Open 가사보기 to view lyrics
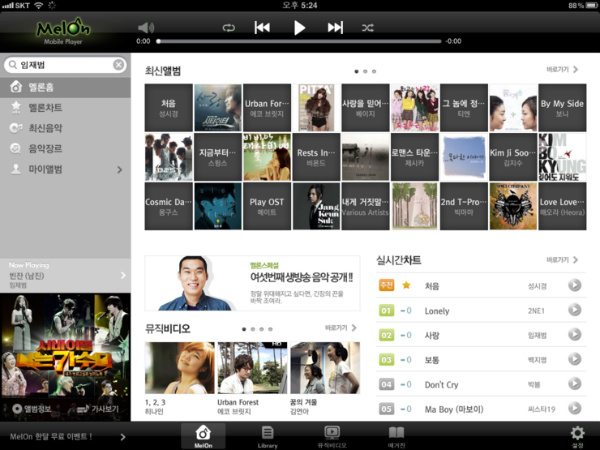The image size is (600, 450). pyautogui.click(x=98, y=409)
